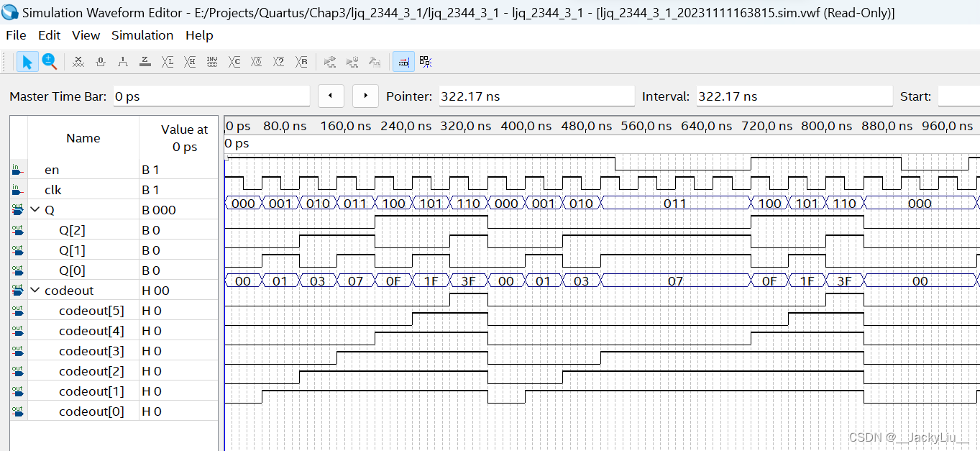
Task: Apply the Forcing High (1) value tool
Action: coord(122,62)
